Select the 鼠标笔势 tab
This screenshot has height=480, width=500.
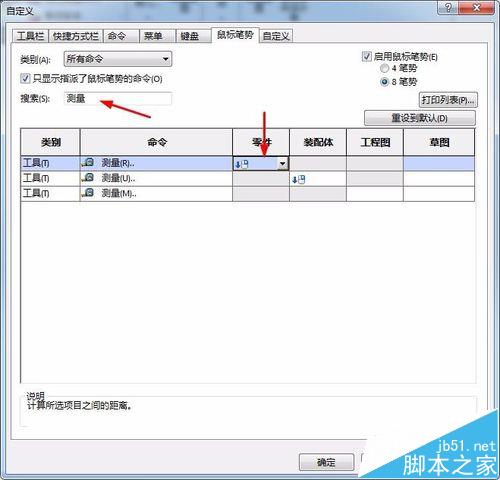(x=235, y=35)
